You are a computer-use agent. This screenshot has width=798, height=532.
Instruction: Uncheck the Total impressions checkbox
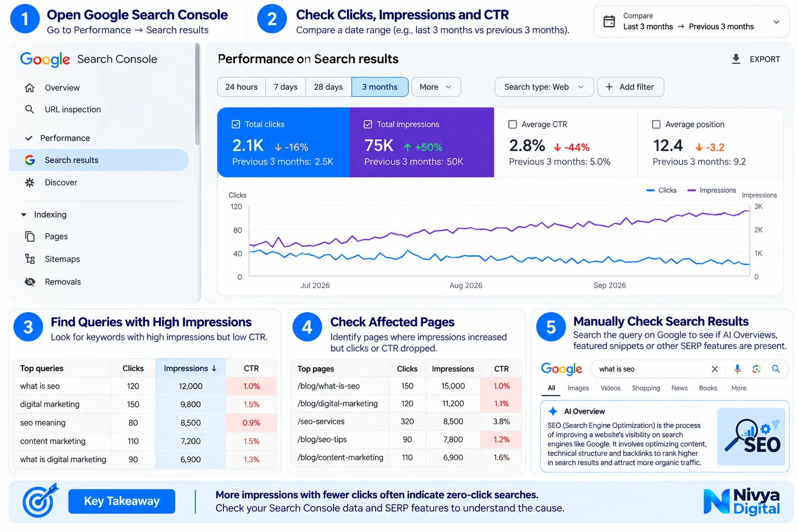(368, 124)
